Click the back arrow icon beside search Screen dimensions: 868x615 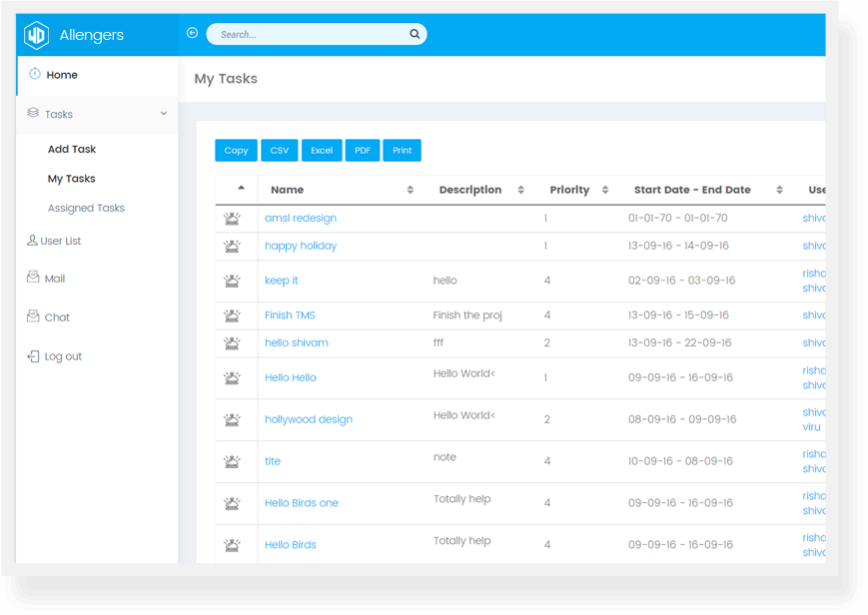click(192, 33)
